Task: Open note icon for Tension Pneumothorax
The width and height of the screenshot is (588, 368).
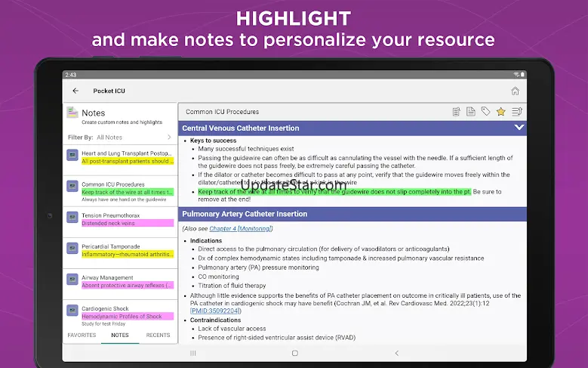Action: [x=72, y=217]
